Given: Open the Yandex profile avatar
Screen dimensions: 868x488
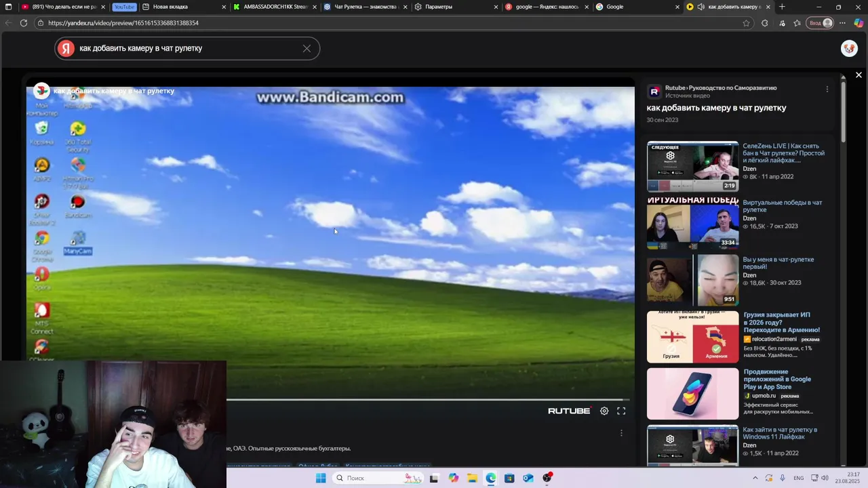Looking at the screenshot, I should (849, 48).
